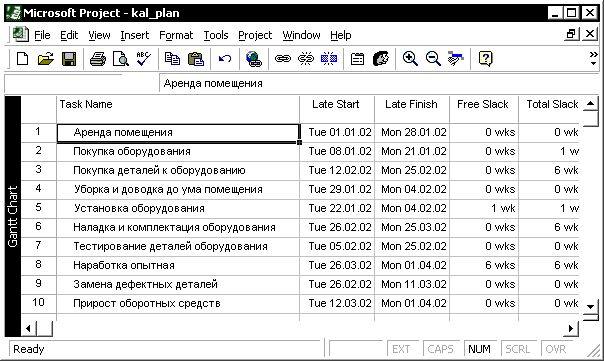Select the Late Finish column header
This screenshot has width=604, height=361.
[412, 109]
